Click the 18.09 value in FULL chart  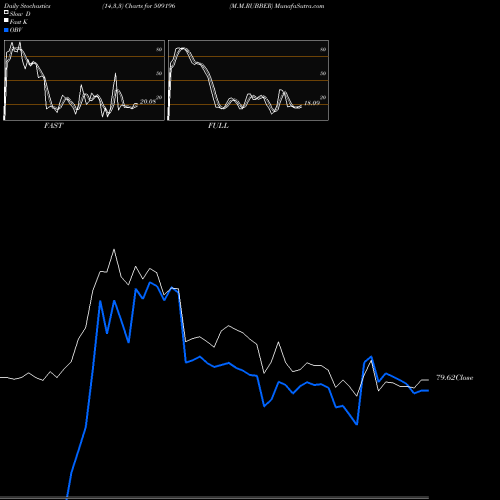[x=312, y=103]
